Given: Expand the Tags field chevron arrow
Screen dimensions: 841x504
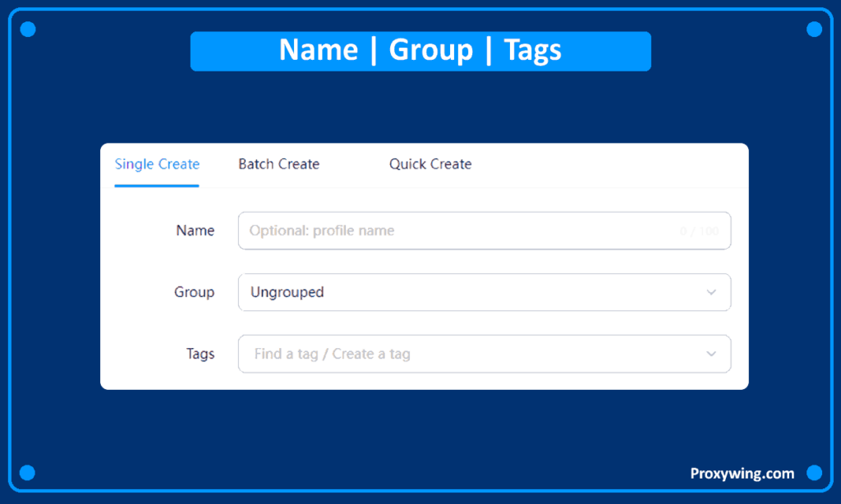Looking at the screenshot, I should click(x=711, y=354).
